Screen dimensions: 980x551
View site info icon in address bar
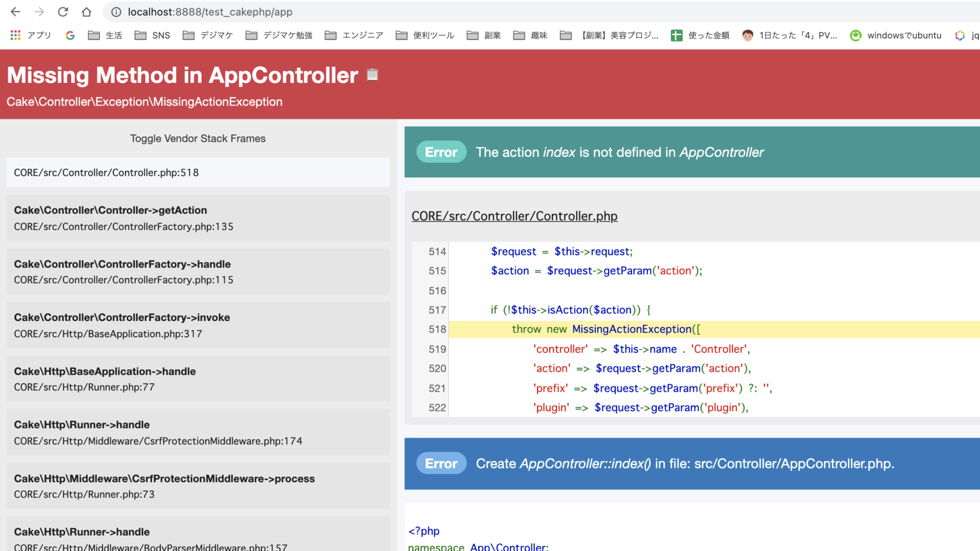pos(116,12)
